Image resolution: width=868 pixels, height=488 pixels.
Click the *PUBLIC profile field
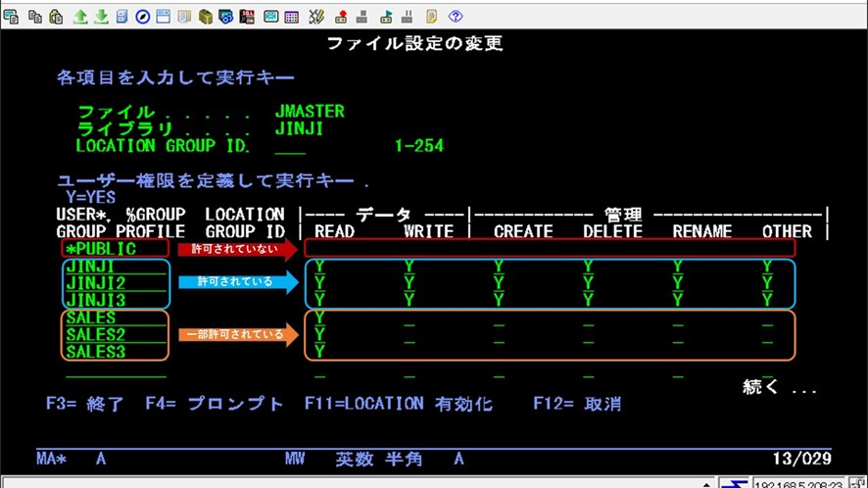[116, 249]
